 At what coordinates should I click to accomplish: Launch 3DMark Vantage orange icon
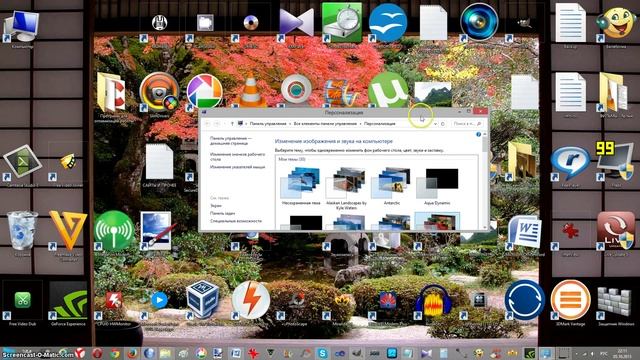[x=570, y=300]
